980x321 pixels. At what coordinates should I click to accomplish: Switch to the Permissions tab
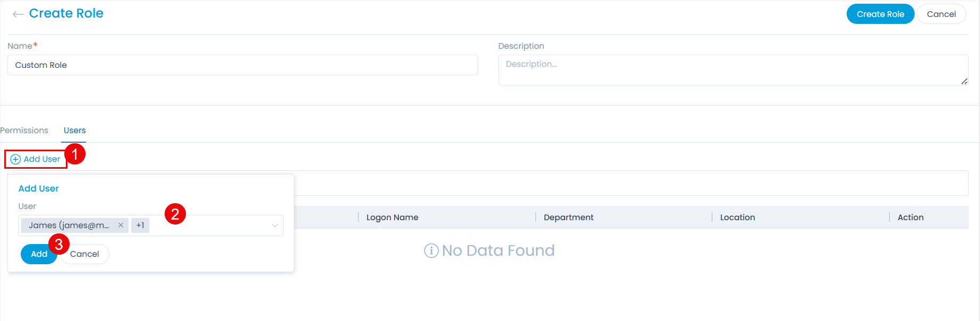click(24, 131)
